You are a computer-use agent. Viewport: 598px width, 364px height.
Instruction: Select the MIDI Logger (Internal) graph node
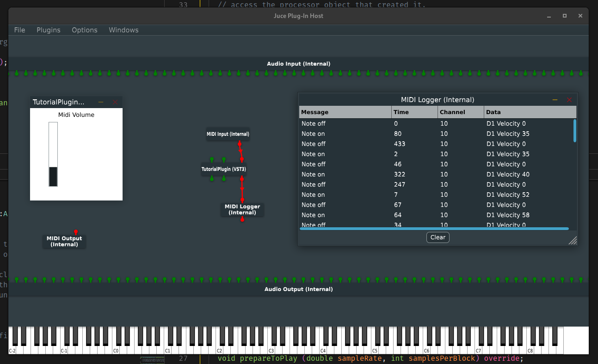pyautogui.click(x=242, y=209)
